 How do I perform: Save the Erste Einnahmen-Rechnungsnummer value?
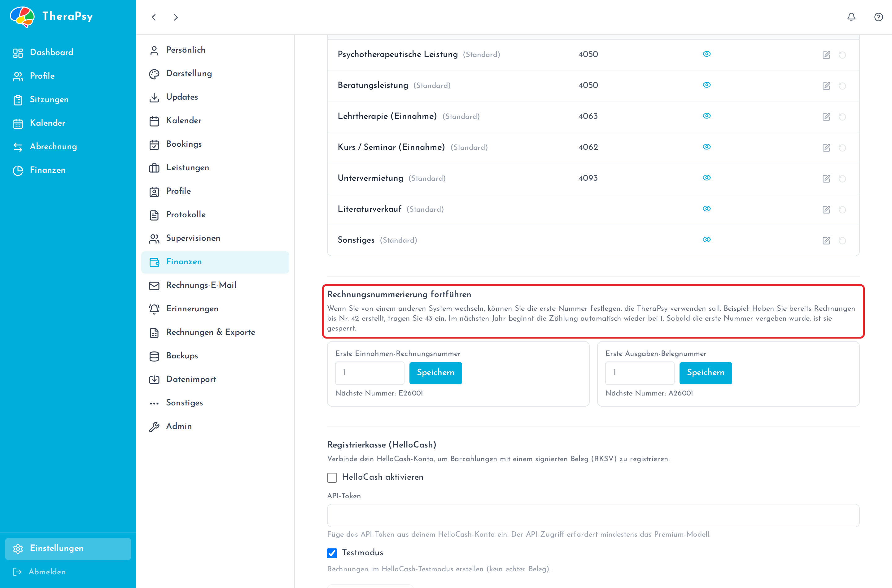click(x=435, y=373)
